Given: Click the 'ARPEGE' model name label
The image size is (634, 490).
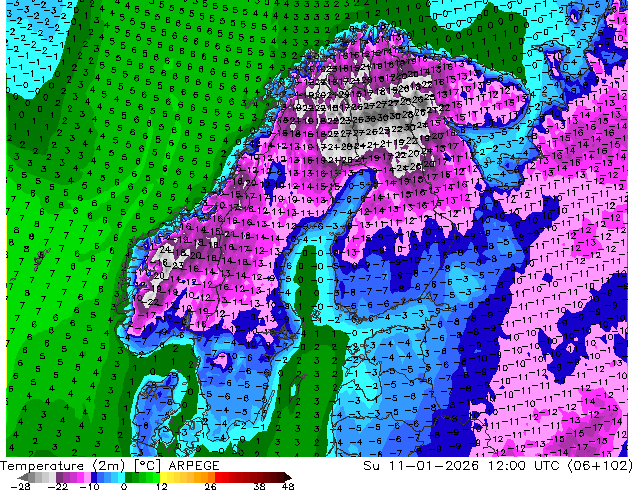Looking at the screenshot, I should click(194, 466).
